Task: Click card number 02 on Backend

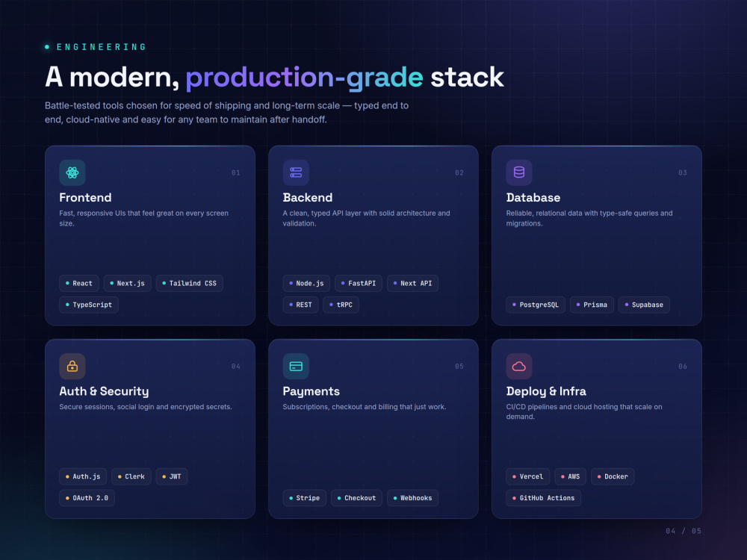Action: pos(459,173)
